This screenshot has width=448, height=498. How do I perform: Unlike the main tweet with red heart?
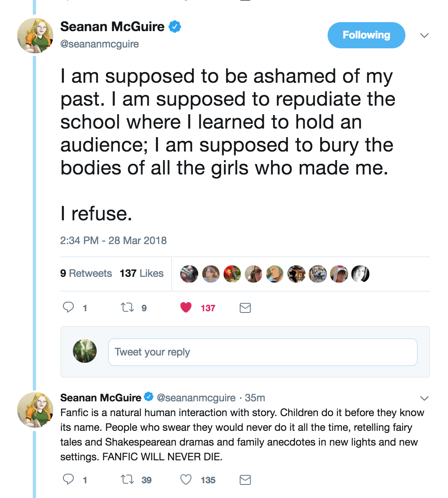click(x=186, y=307)
